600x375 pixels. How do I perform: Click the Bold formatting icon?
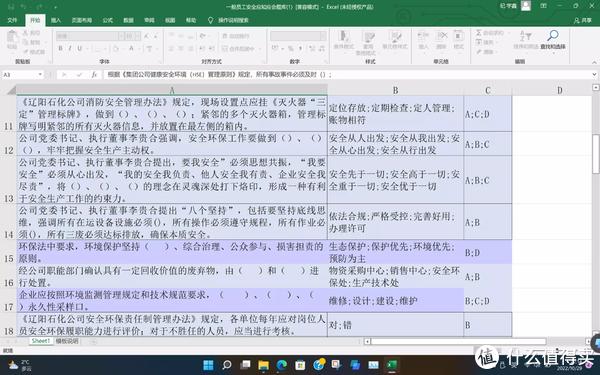60,49
